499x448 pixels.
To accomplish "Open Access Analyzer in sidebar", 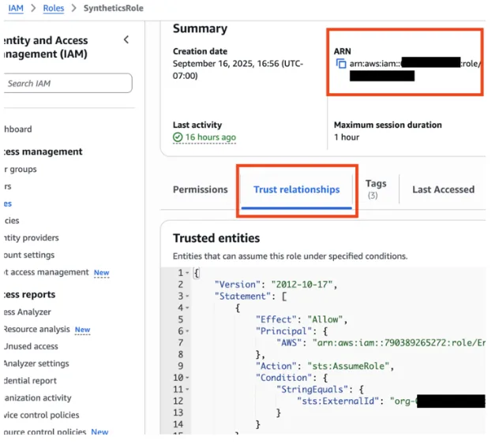I will click(28, 312).
